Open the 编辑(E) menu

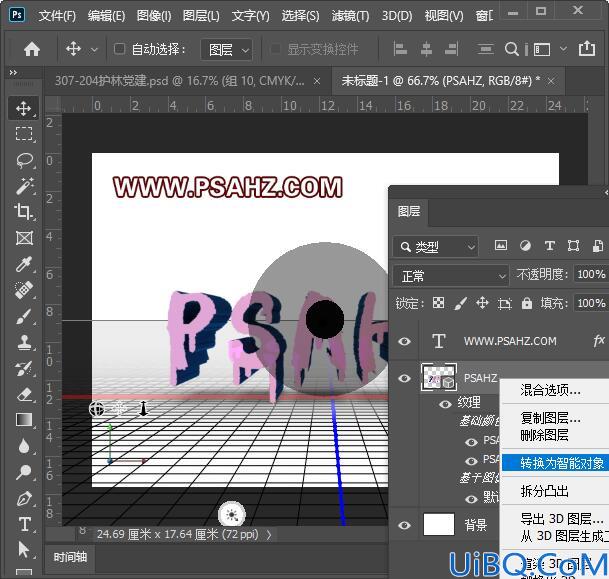[x=106, y=16]
